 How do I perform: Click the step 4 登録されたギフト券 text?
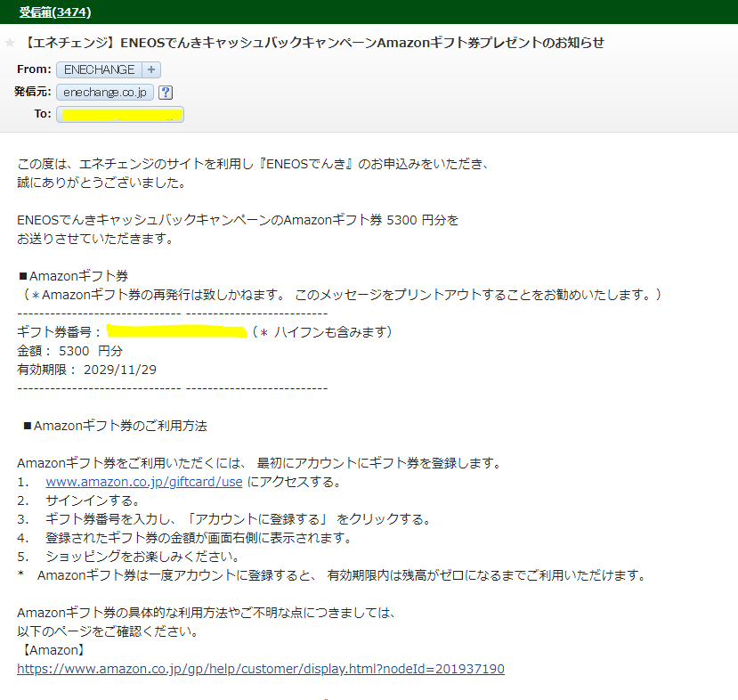(x=199, y=538)
